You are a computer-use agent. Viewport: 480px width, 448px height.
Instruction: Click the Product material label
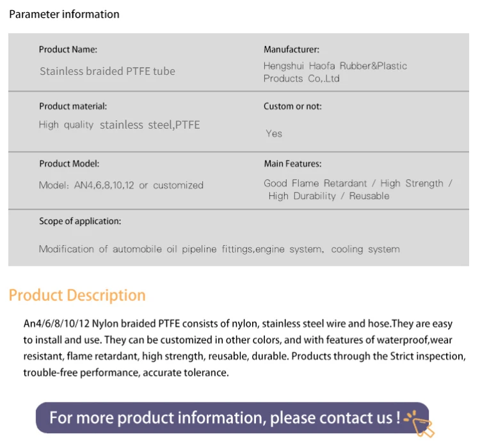coord(73,106)
